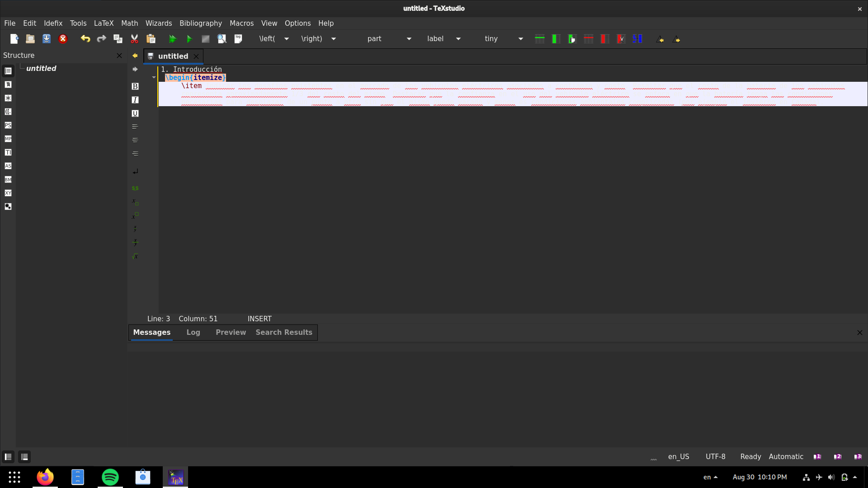Apply underline with the U icon
This screenshot has width=868, height=488.
pyautogui.click(x=135, y=113)
